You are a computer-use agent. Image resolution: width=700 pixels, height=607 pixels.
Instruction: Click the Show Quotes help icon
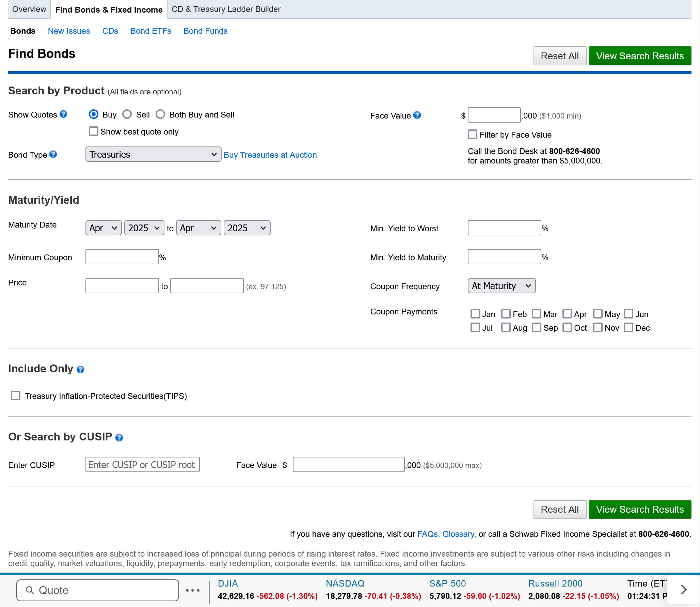tap(63, 114)
